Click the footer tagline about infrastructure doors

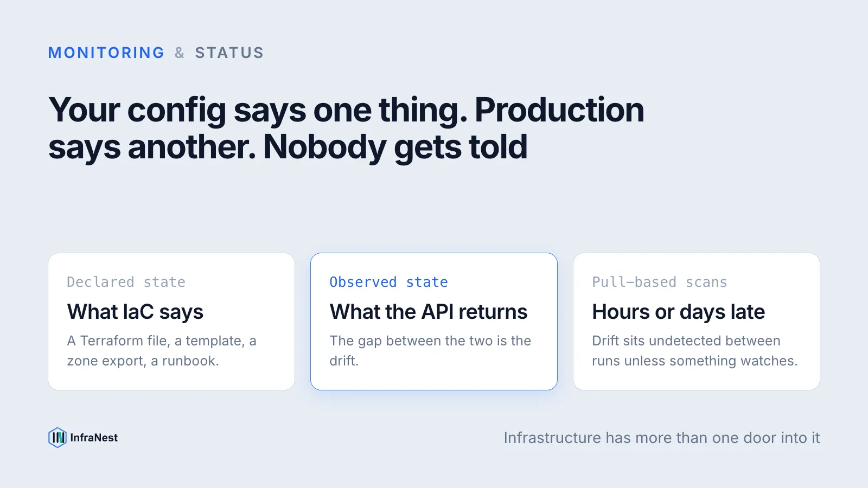click(x=662, y=438)
